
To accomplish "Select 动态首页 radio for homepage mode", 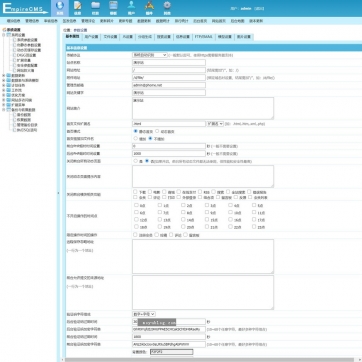I will click(157, 131).
